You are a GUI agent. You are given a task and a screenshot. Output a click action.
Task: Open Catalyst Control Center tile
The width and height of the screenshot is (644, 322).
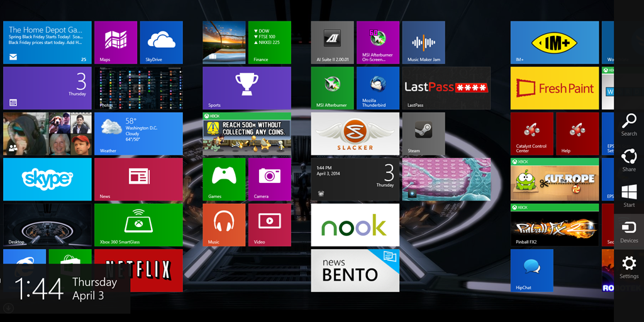532,134
